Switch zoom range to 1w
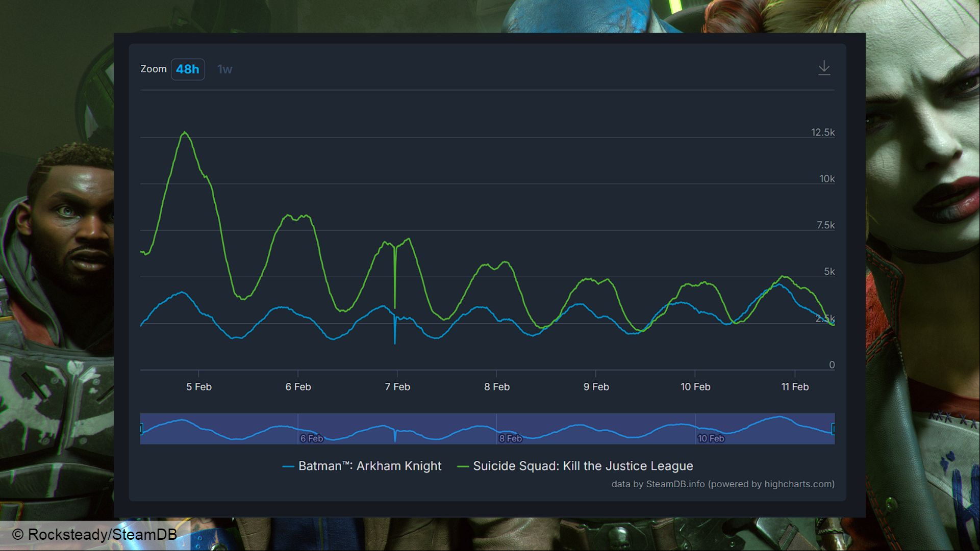The image size is (980, 551). point(224,69)
